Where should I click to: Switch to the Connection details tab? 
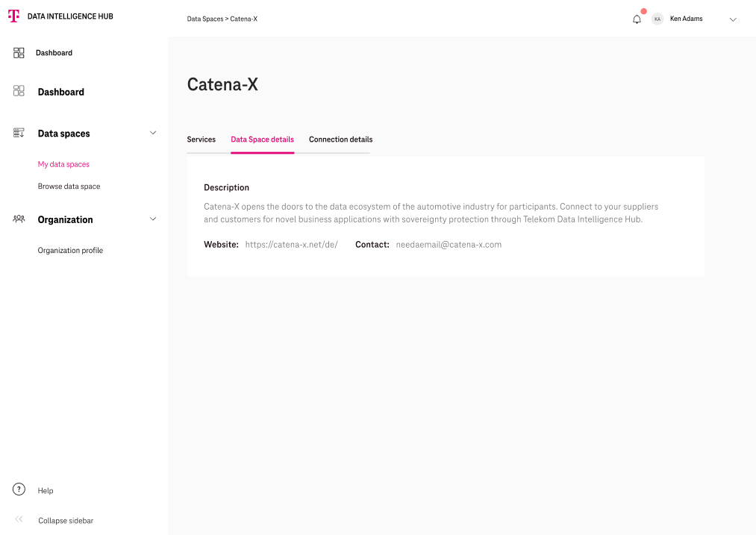point(340,140)
